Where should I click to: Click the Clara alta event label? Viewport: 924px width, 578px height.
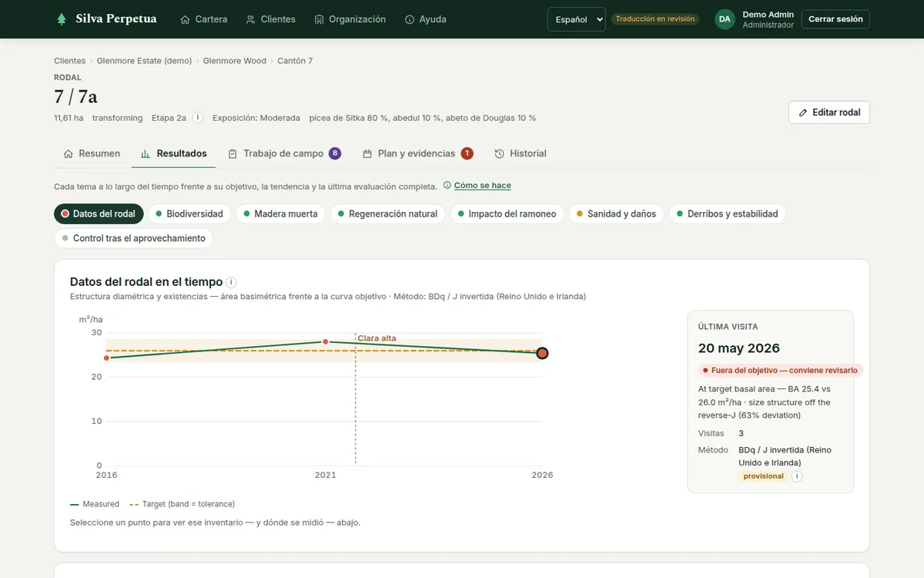(377, 338)
